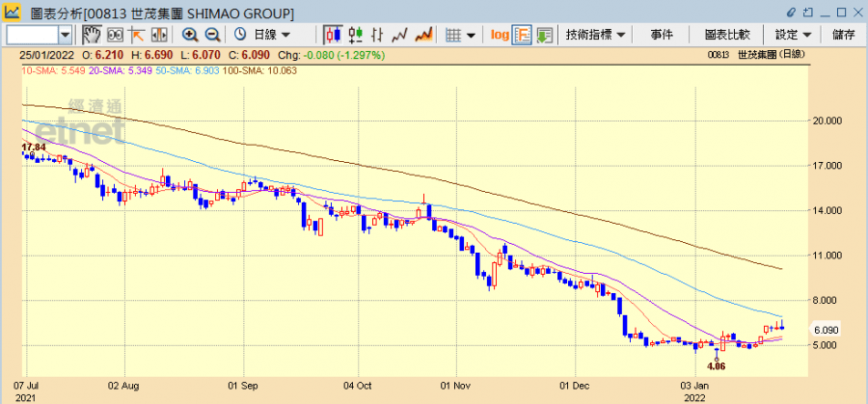Screen dimensions: 868x404
Task: Select the pan hand tool
Action: 92,35
